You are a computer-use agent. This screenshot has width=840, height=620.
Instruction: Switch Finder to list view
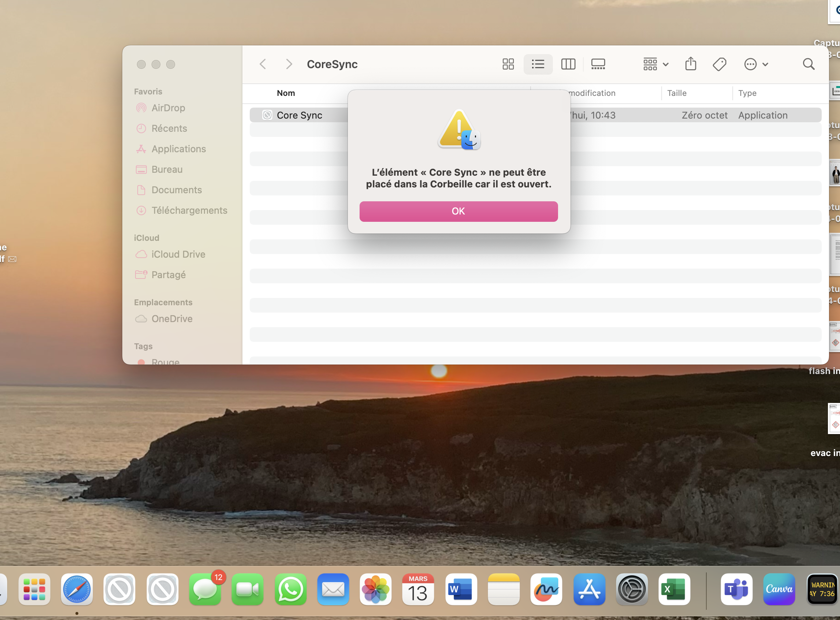tap(538, 64)
